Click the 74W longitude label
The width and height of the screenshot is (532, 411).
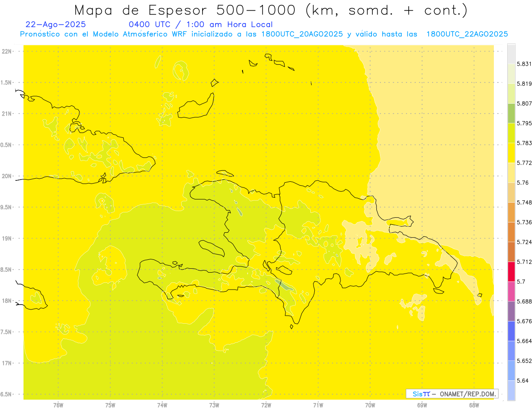162,405
